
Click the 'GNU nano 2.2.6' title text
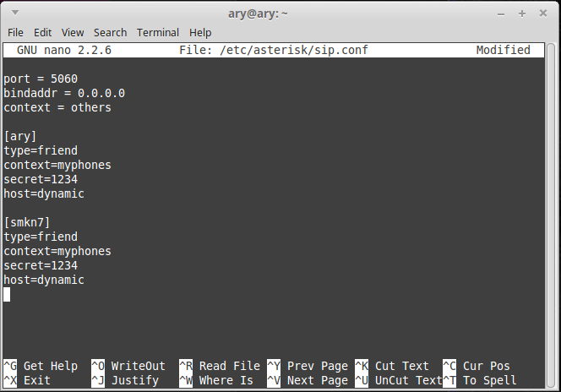64,50
